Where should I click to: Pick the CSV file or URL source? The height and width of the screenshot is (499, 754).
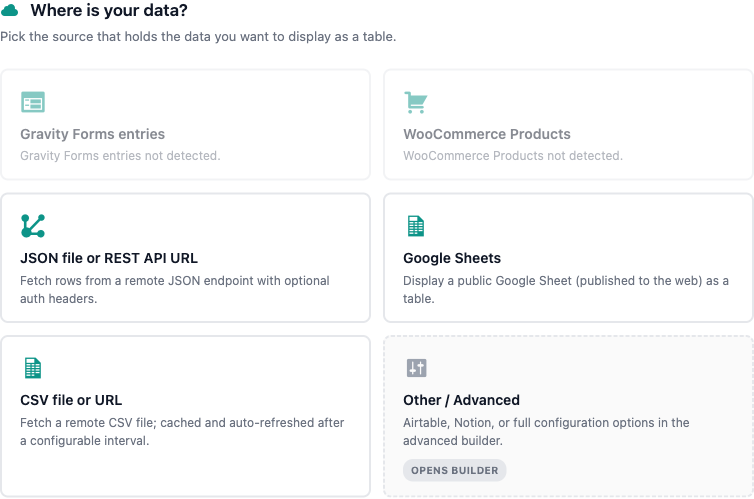185,416
